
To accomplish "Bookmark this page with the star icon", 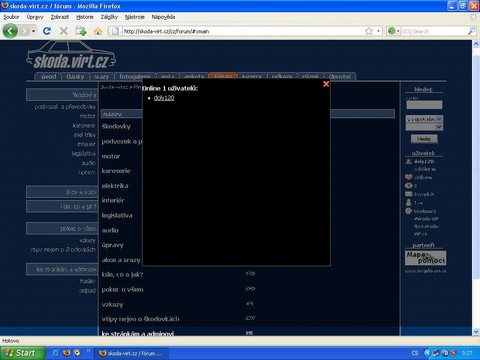I will tap(369, 31).
